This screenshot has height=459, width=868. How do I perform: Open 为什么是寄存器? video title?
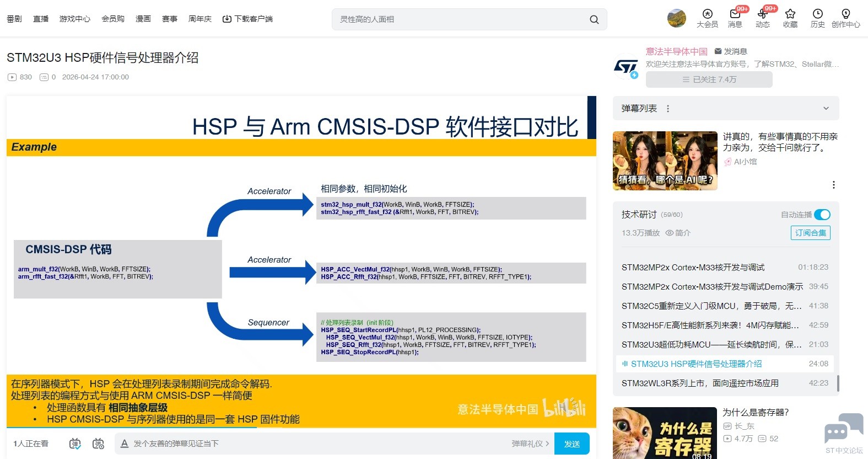[756, 412]
